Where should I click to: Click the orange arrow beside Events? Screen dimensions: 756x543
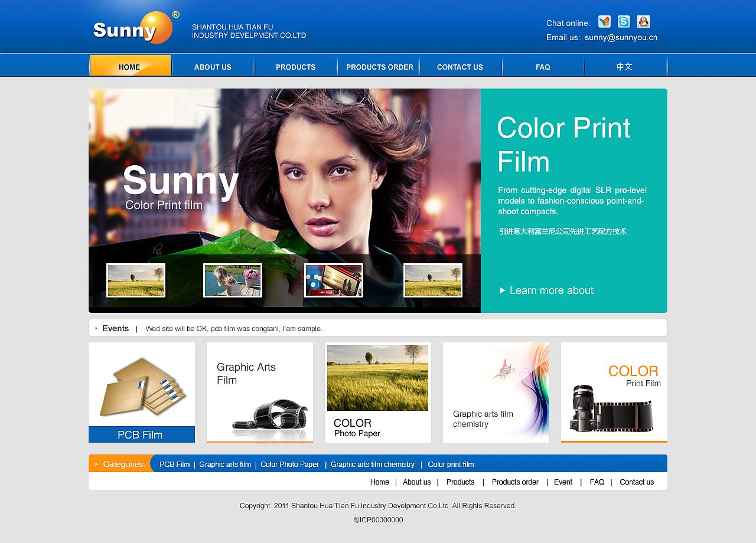[97, 328]
